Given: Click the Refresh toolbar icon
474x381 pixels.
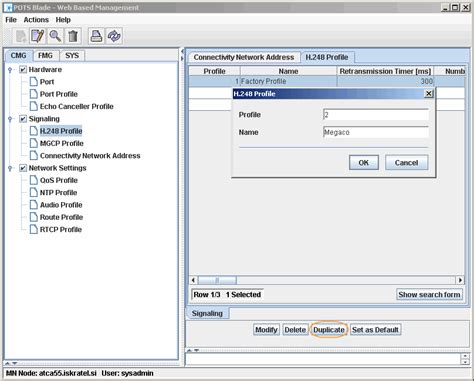Looking at the screenshot, I should click(114, 36).
